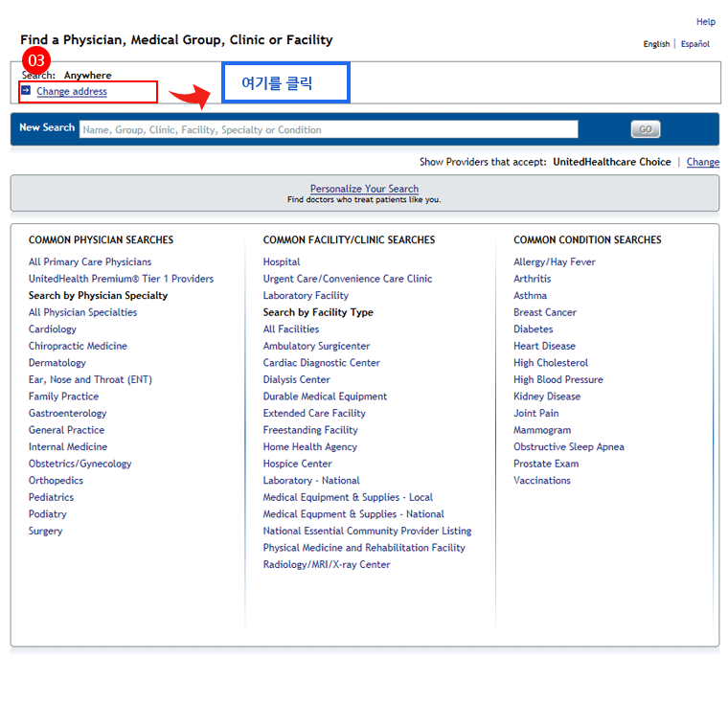Open High Cholesterol search
The height and width of the screenshot is (703, 728).
pyautogui.click(x=550, y=363)
